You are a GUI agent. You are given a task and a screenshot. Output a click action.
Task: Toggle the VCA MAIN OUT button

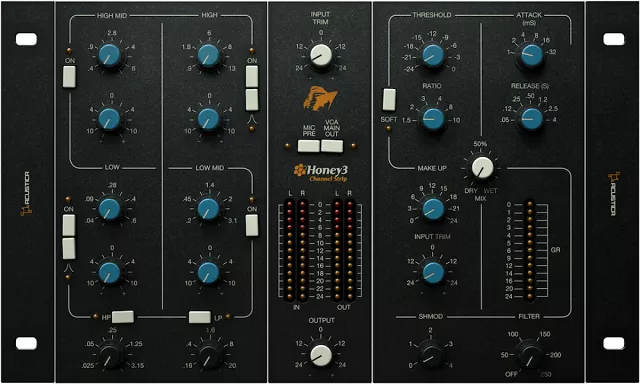point(332,146)
